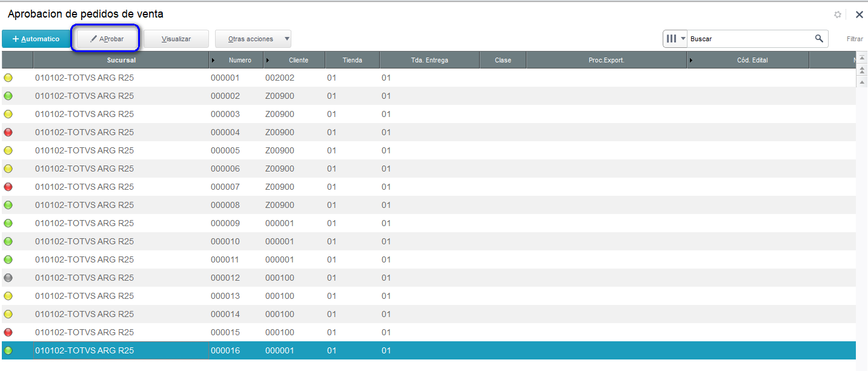Open the settings gear icon
Screen dimensions: 868x371
pyautogui.click(x=838, y=15)
